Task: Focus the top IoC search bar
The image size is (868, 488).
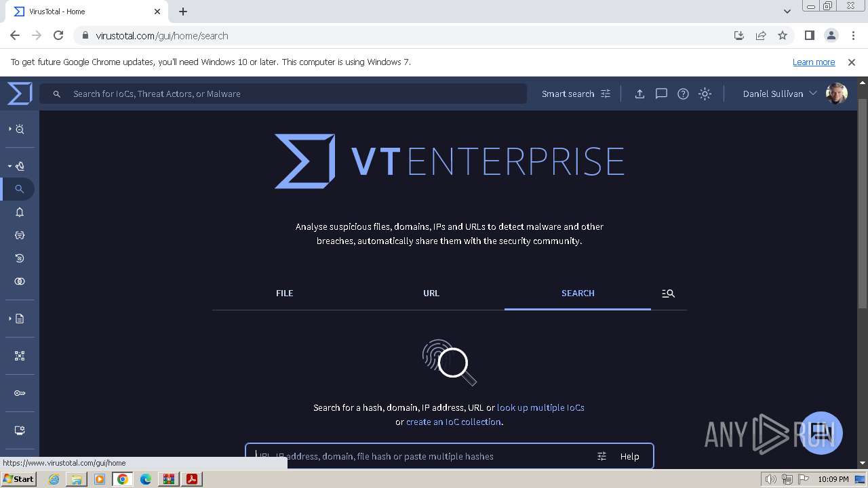Action: pos(283,94)
